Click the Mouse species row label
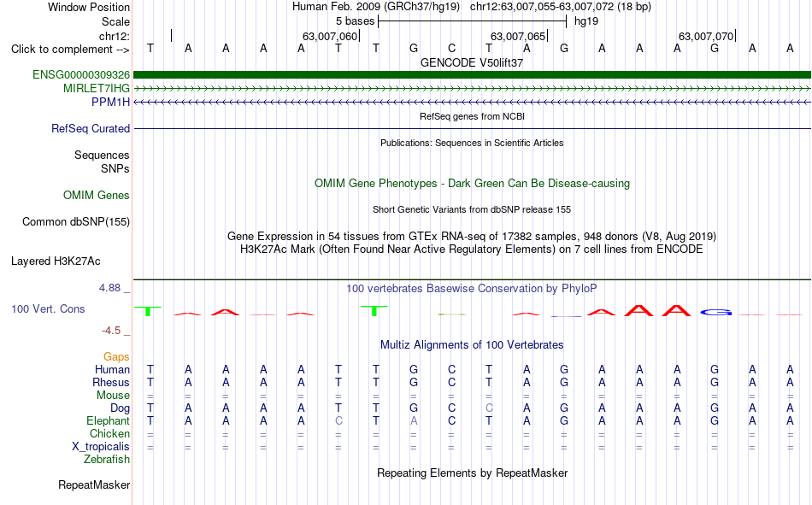812x505 pixels. coord(113,395)
